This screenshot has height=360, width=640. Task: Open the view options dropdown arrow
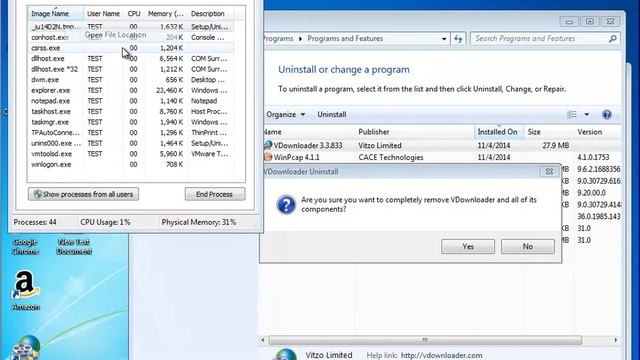[x=587, y=115]
